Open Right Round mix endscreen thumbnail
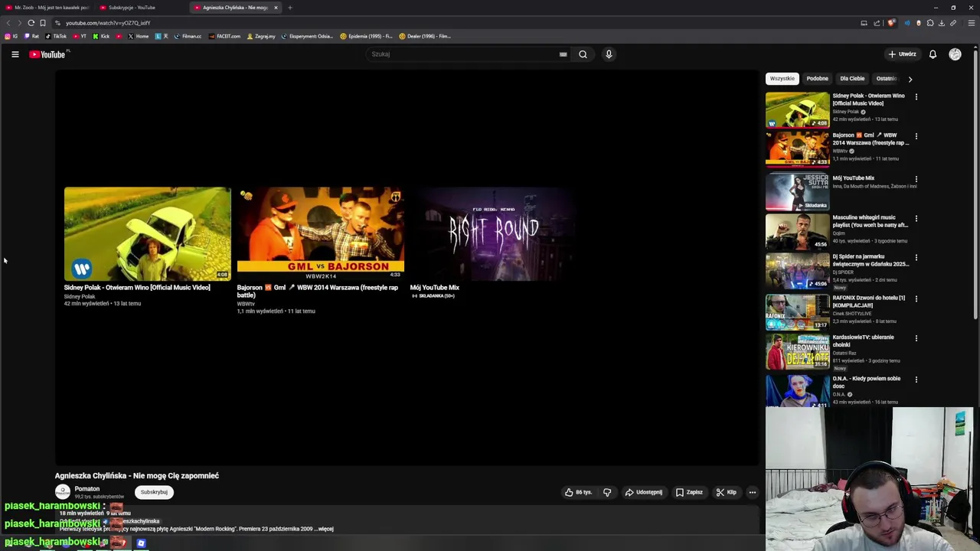Viewport: 980px width, 551px height. point(493,234)
